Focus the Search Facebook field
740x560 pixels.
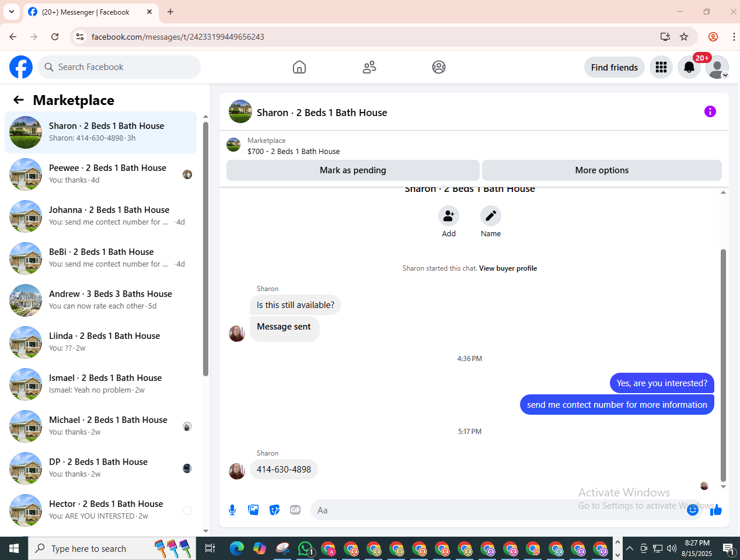tap(119, 67)
